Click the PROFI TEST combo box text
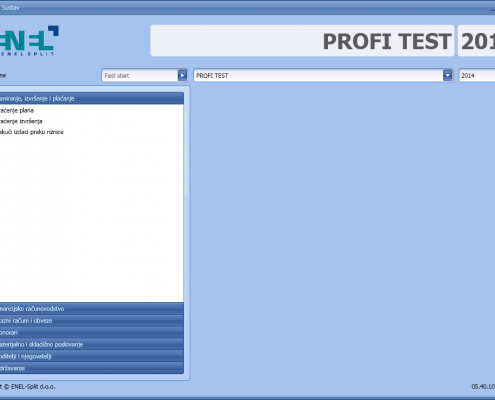This screenshot has height=400, width=495. click(x=212, y=76)
